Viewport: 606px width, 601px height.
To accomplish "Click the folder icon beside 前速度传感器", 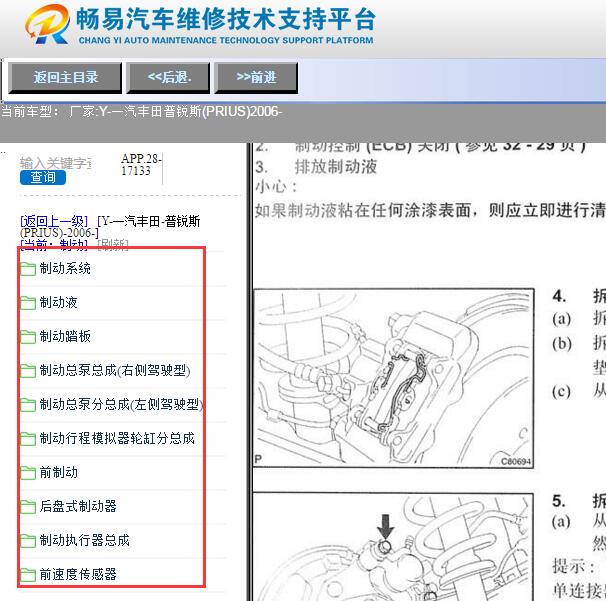I will (x=28, y=575).
